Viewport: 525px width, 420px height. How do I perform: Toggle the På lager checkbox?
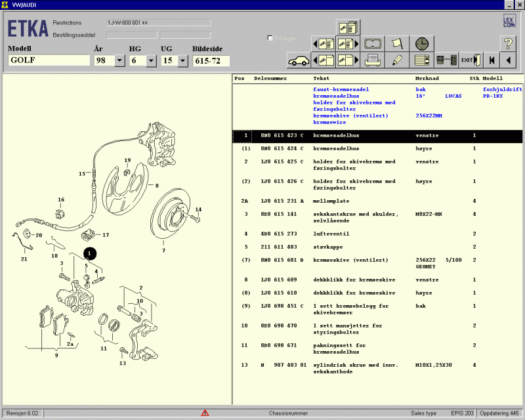(x=270, y=38)
